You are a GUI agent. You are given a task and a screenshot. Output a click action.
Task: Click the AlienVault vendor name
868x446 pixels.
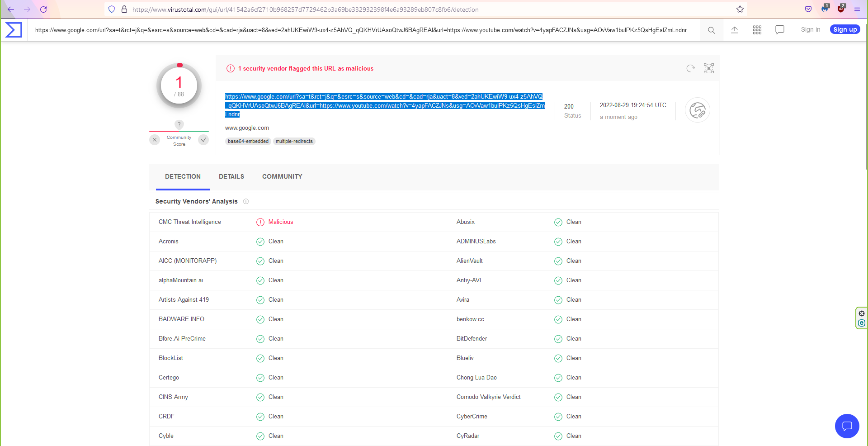tap(470, 261)
